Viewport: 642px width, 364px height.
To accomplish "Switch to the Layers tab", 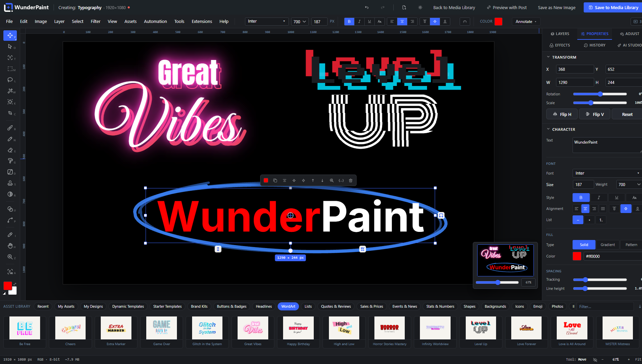I will [560, 34].
